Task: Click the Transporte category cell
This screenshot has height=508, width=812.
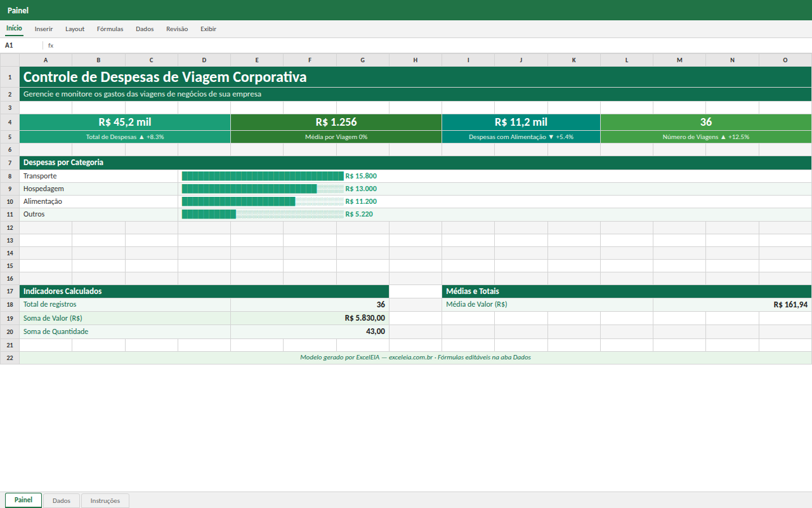Action: 99,176
